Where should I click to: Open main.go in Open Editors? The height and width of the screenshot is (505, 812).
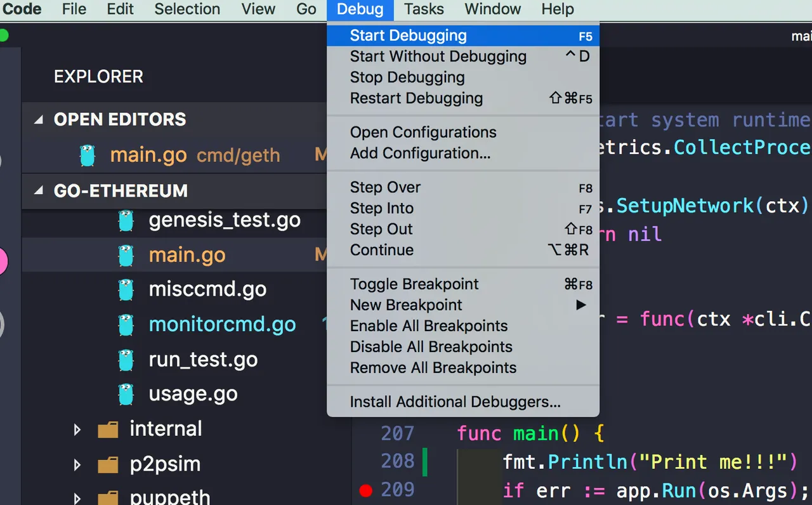[174, 155]
